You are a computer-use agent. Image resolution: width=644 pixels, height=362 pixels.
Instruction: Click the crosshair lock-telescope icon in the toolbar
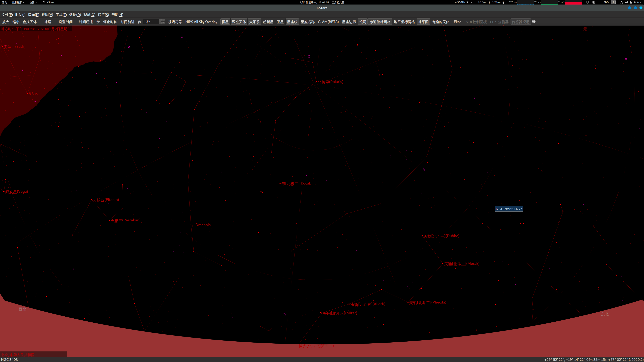[x=533, y=22]
